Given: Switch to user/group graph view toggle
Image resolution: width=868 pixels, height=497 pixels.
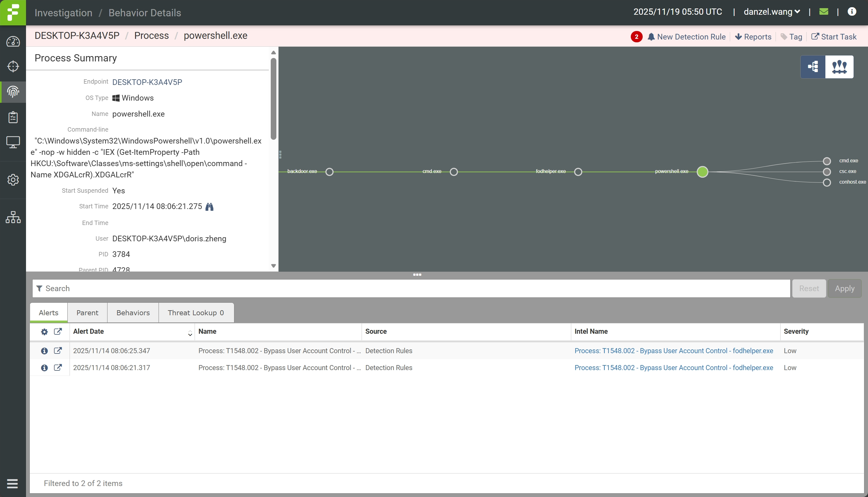Looking at the screenshot, I should pos(839,67).
